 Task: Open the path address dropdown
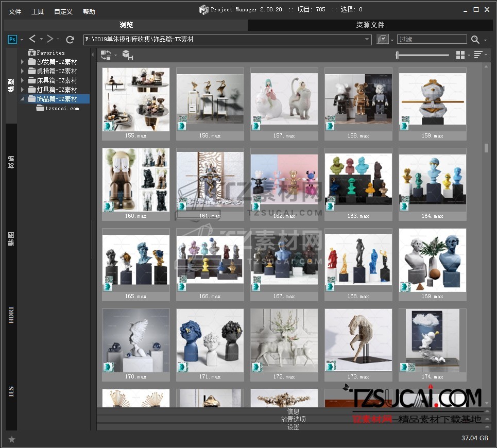(367, 40)
